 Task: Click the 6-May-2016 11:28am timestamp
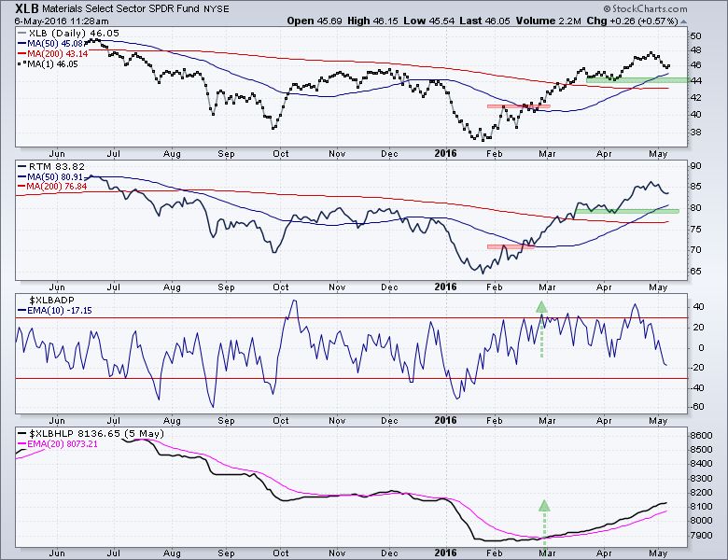[62, 21]
